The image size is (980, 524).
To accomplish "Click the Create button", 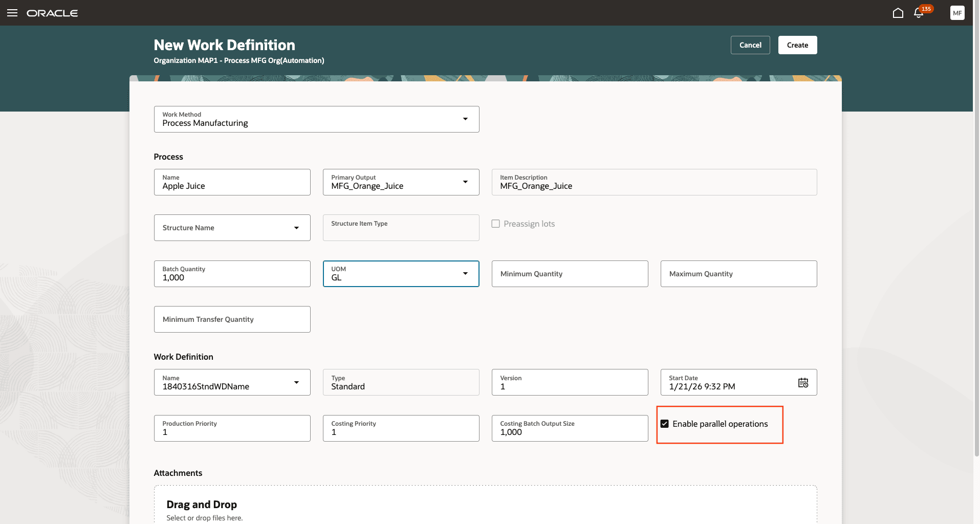I will (797, 45).
